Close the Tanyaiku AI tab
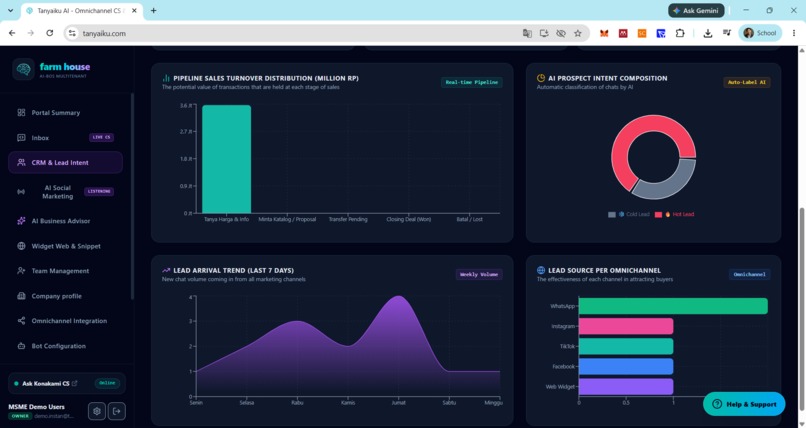This screenshot has width=806, height=428. tap(134, 10)
